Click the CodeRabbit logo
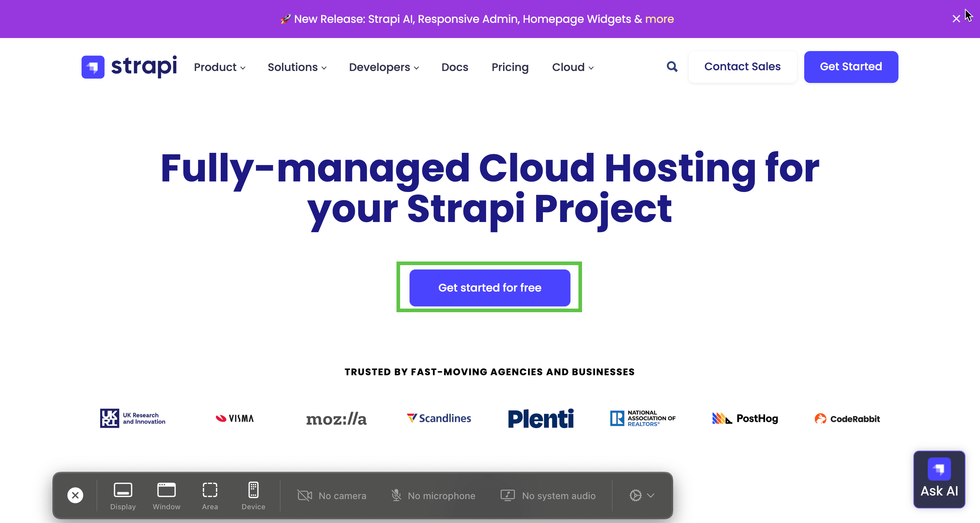This screenshot has width=980, height=523. 847,418
